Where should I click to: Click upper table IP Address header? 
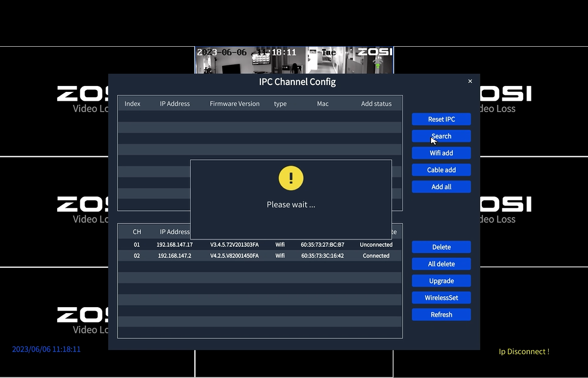pyautogui.click(x=175, y=104)
